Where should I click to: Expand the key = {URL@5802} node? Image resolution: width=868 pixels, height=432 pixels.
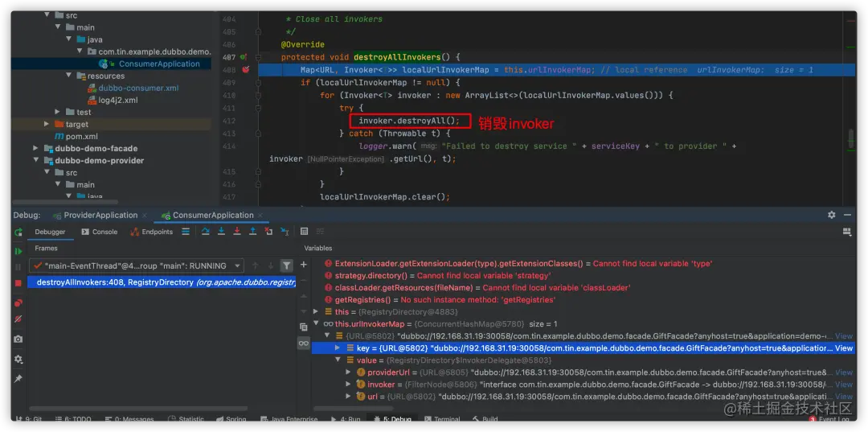[x=338, y=348]
